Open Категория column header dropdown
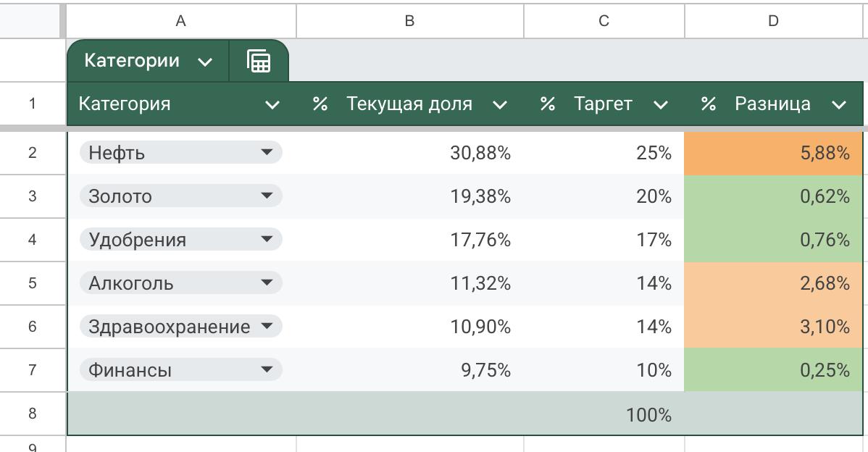 pyautogui.click(x=272, y=105)
